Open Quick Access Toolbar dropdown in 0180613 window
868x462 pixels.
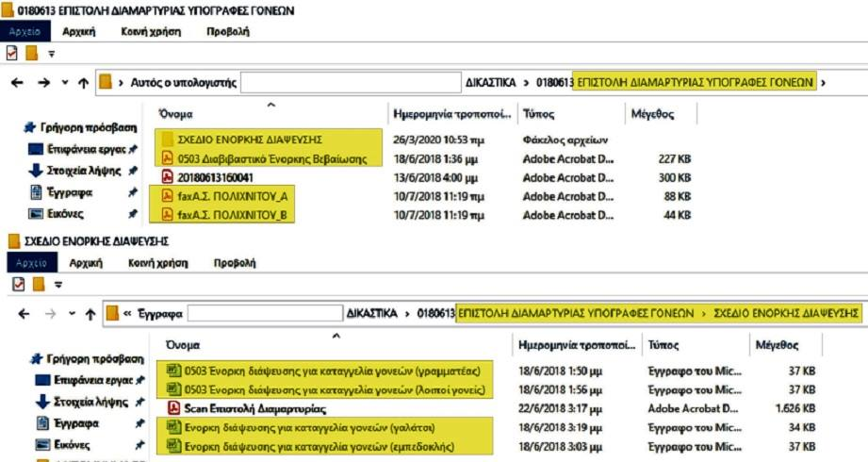click(52, 54)
